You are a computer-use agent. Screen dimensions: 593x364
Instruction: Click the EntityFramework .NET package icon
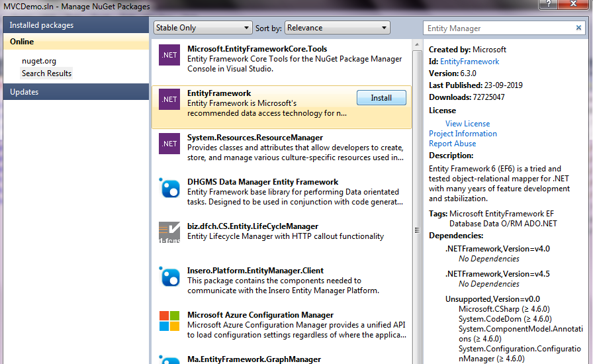(x=169, y=99)
